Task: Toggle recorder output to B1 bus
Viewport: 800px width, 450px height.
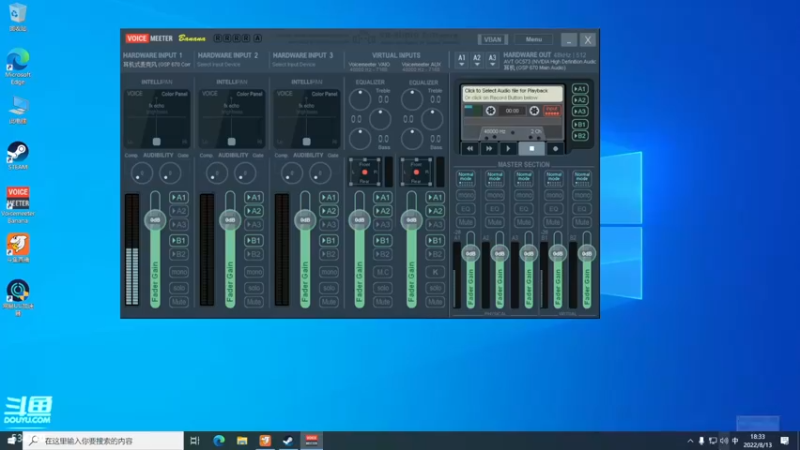Action: [x=580, y=124]
